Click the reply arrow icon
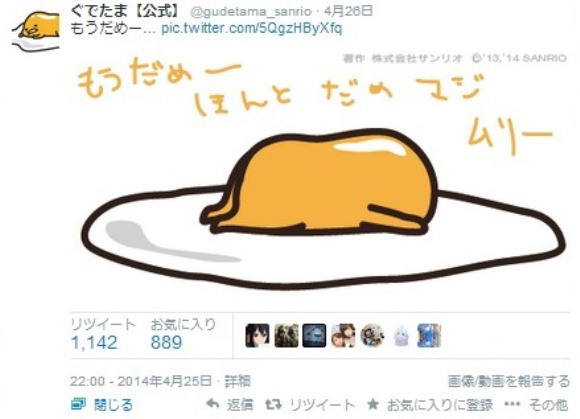This screenshot has width=580, height=419. click(212, 403)
